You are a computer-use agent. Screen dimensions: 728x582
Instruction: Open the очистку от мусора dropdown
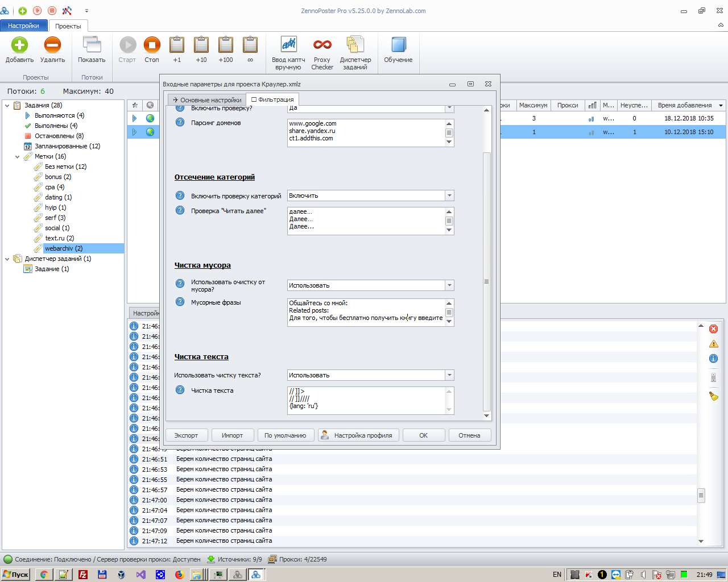pos(449,285)
